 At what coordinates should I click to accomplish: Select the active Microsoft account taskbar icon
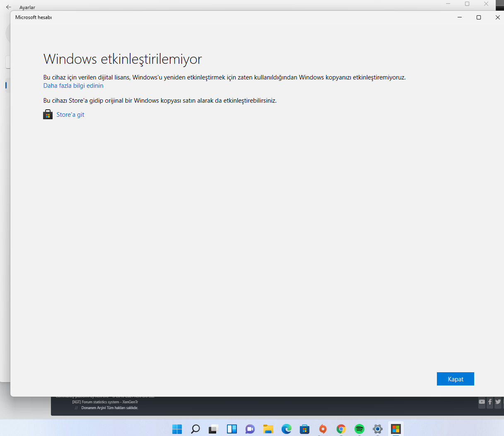coord(395,429)
